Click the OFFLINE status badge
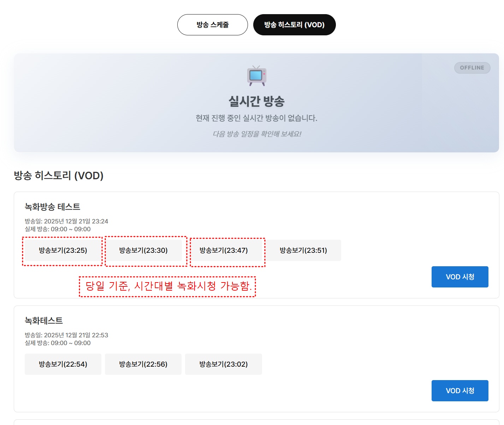The width and height of the screenshot is (504, 425). (472, 68)
